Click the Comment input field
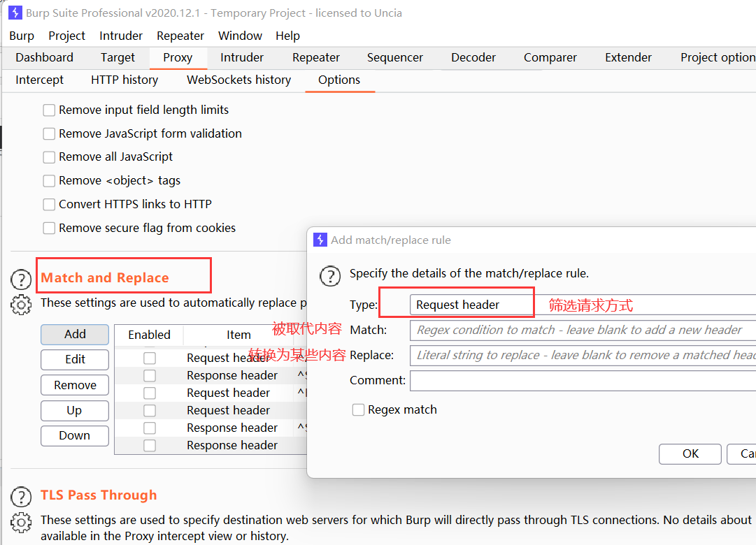The width and height of the screenshot is (756, 545). tap(583, 380)
